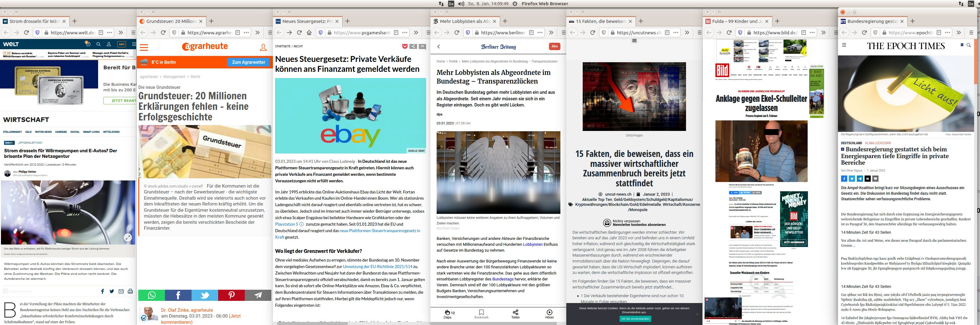Share agrarheute article on Pinterest
The image size is (980, 325).
click(231, 295)
